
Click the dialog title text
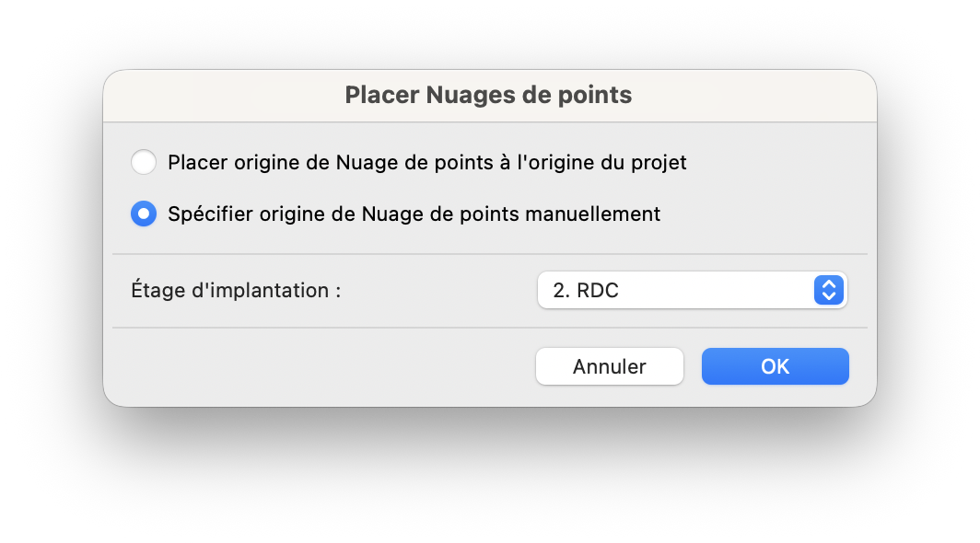(x=488, y=95)
